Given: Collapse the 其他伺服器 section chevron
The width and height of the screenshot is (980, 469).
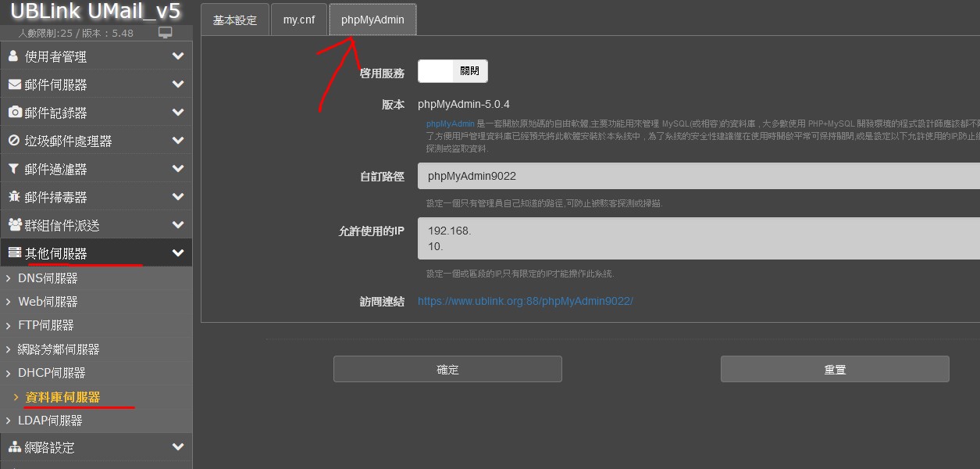Looking at the screenshot, I should [178, 253].
